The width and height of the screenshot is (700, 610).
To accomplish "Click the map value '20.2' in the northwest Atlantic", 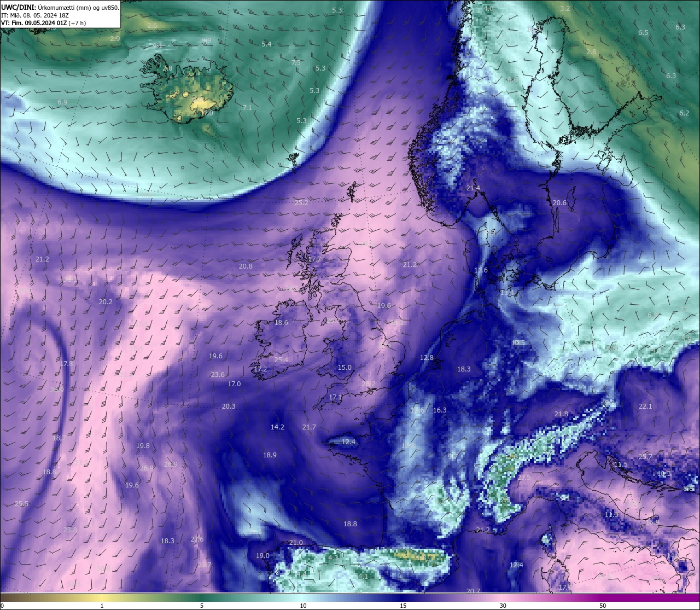I will pyautogui.click(x=106, y=302).
